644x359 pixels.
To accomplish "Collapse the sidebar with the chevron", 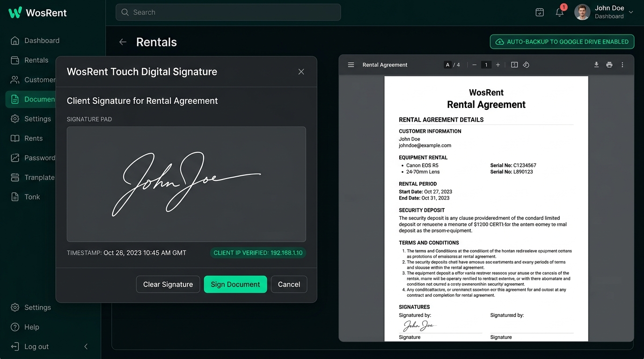I will (86, 346).
